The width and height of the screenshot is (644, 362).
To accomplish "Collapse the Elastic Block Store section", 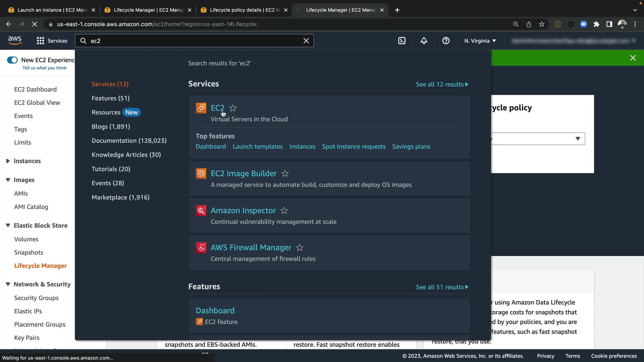I will (8, 226).
